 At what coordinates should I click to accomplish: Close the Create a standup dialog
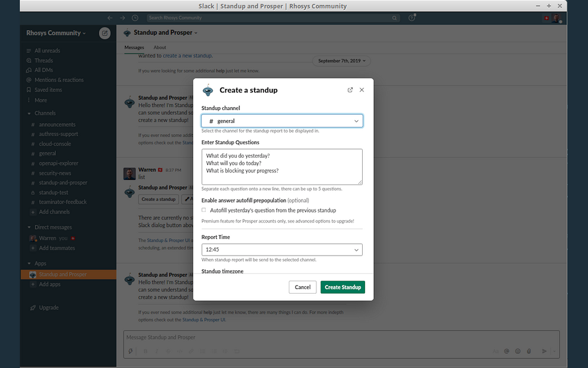(362, 89)
